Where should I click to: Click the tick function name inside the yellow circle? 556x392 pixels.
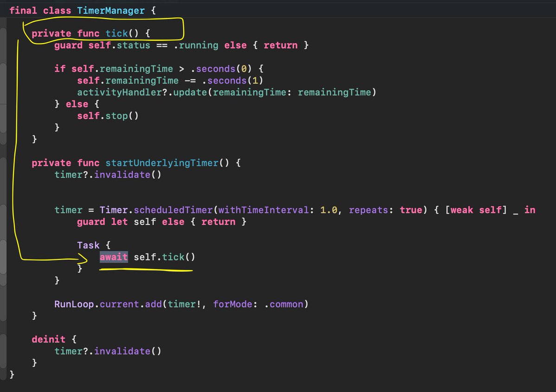117,33
